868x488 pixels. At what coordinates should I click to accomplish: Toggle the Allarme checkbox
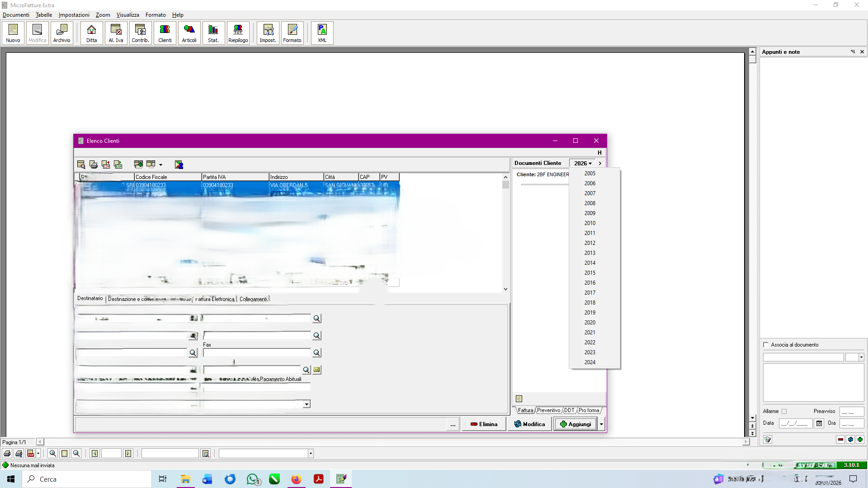point(784,411)
